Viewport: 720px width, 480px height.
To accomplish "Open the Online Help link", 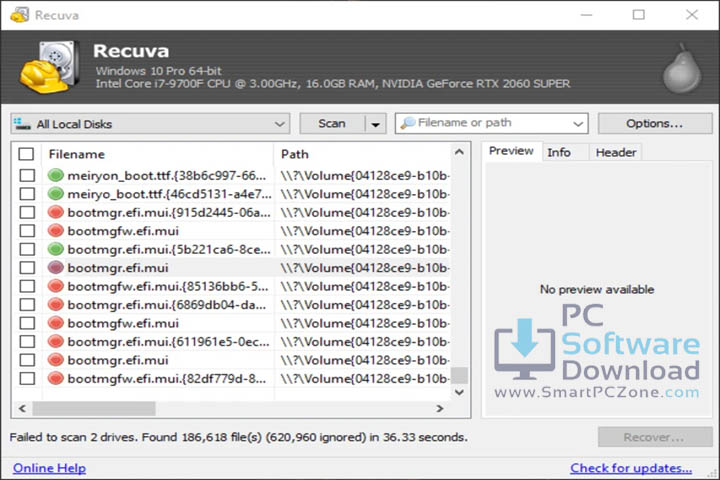I will 49,468.
